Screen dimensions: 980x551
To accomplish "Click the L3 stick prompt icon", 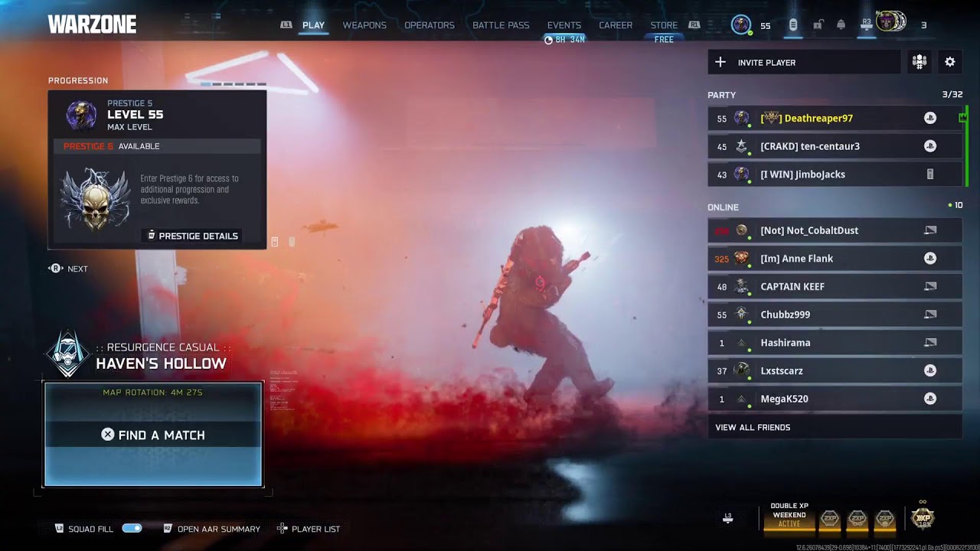I will point(727,518).
